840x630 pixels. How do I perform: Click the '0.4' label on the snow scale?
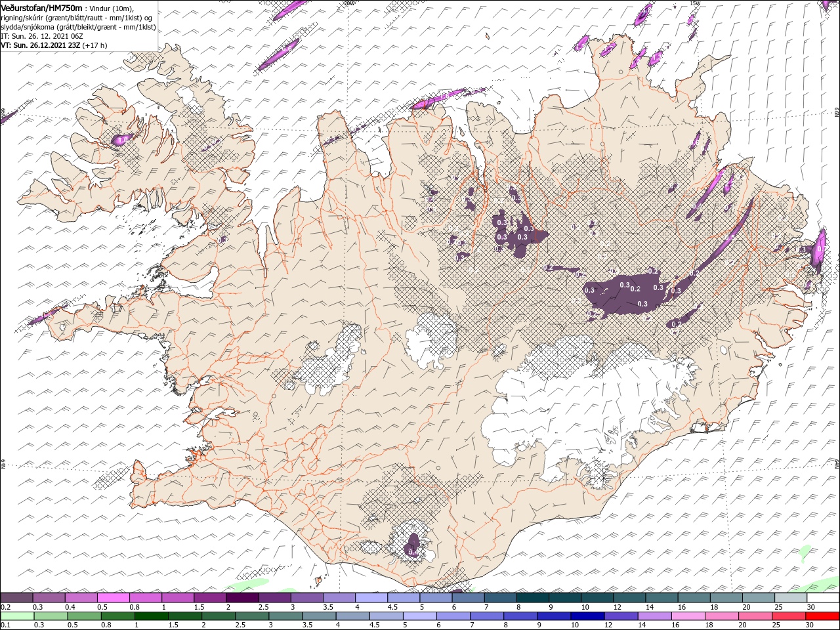(70, 607)
